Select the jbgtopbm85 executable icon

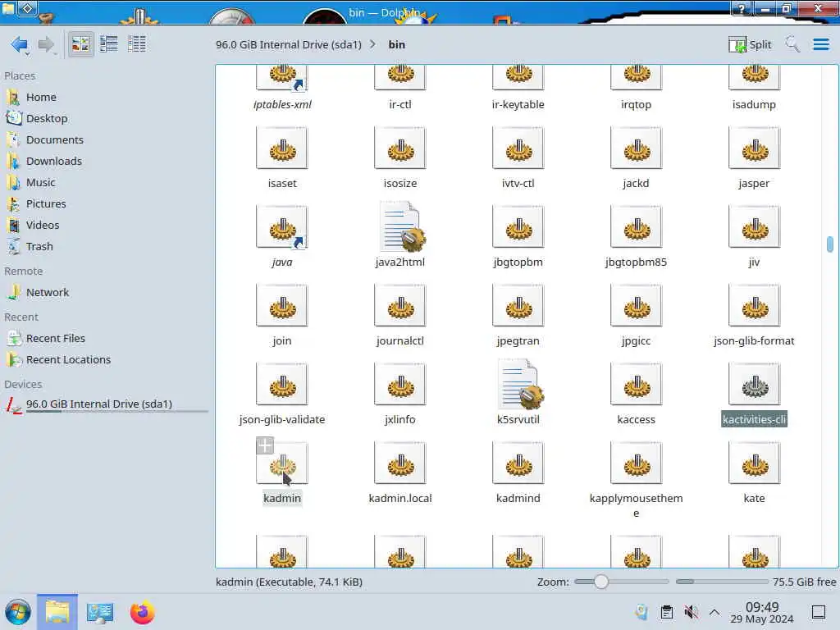(636, 227)
